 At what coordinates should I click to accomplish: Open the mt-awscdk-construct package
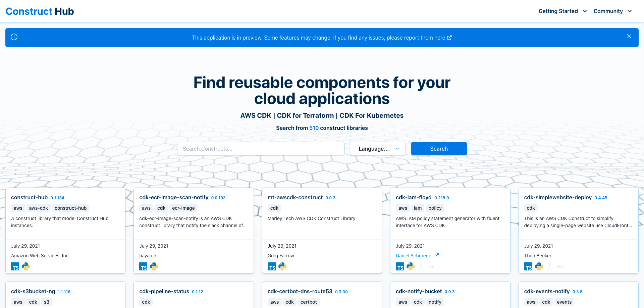click(295, 197)
